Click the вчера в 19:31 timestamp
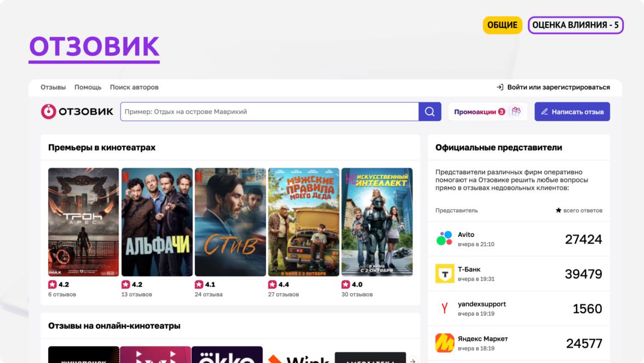 point(476,279)
